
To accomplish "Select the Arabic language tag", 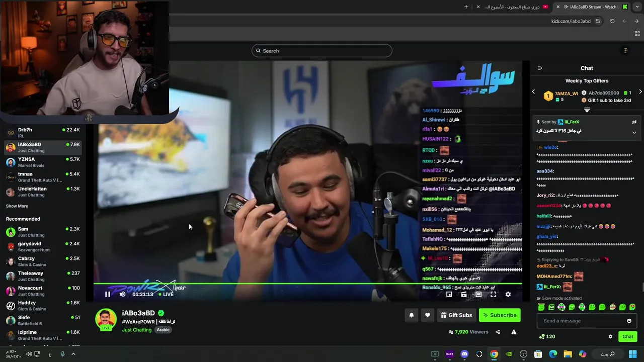I will [163, 330].
